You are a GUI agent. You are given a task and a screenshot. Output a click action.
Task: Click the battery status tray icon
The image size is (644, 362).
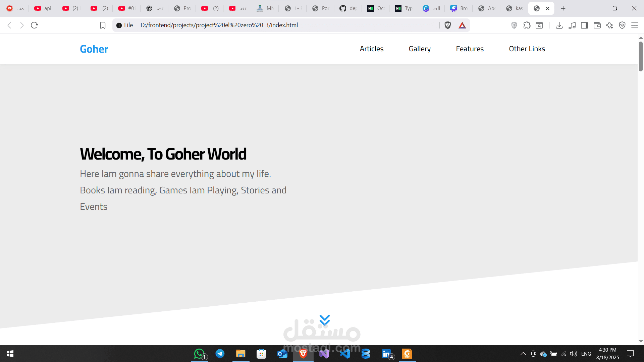[553, 354]
